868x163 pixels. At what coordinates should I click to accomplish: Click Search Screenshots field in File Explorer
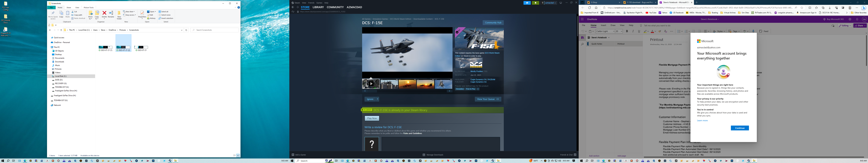pyautogui.click(x=214, y=30)
